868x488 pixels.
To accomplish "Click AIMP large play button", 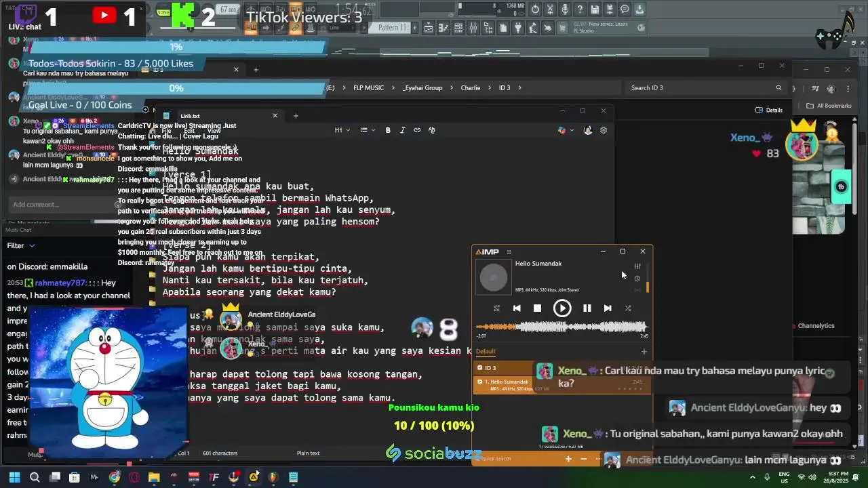I will [562, 308].
